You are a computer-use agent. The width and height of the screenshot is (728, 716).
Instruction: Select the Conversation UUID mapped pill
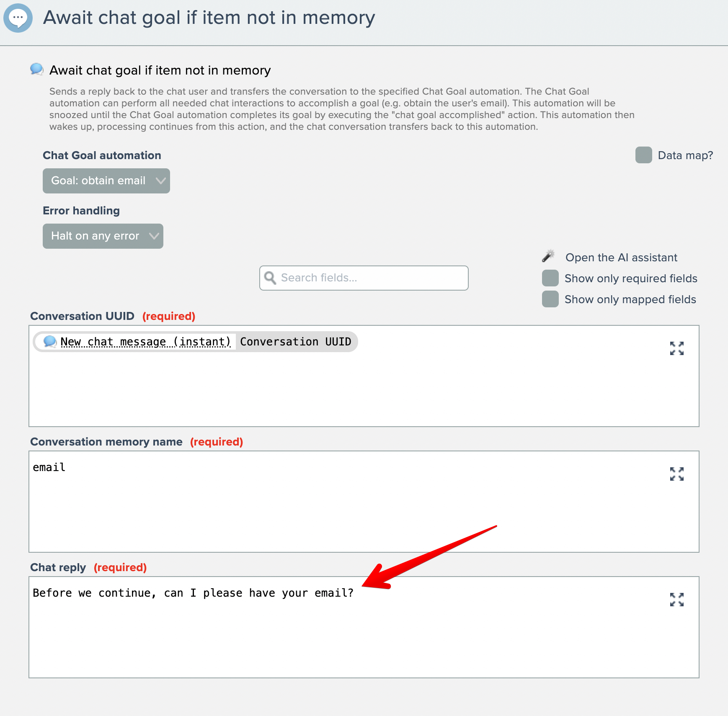tap(295, 342)
